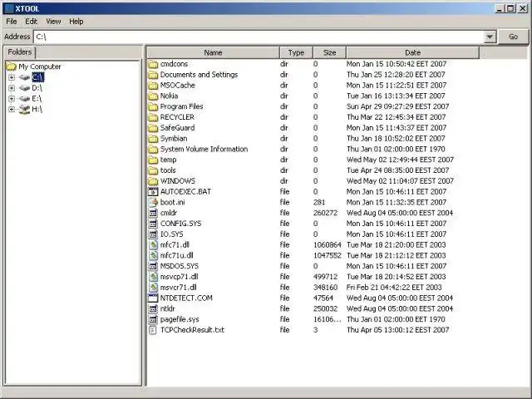
Task: Click the size value 47564
Action: [323, 298]
